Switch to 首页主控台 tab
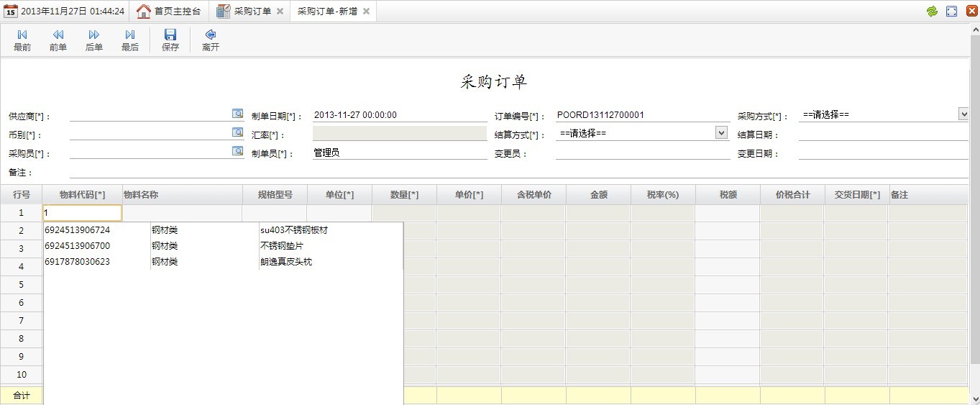Screen dimensions: 980x405 (x=170, y=12)
